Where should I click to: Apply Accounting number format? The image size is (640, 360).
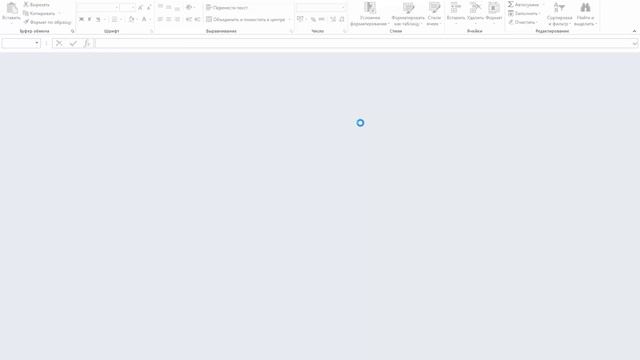coord(300,19)
